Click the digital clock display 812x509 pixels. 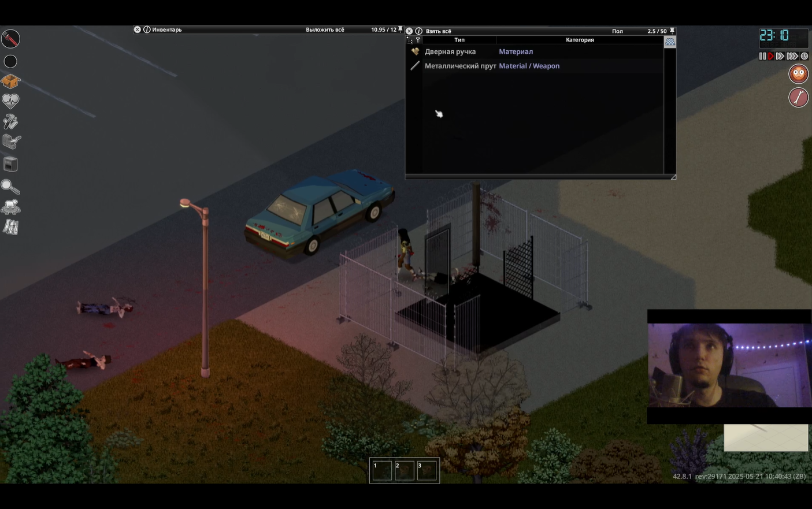tap(783, 38)
